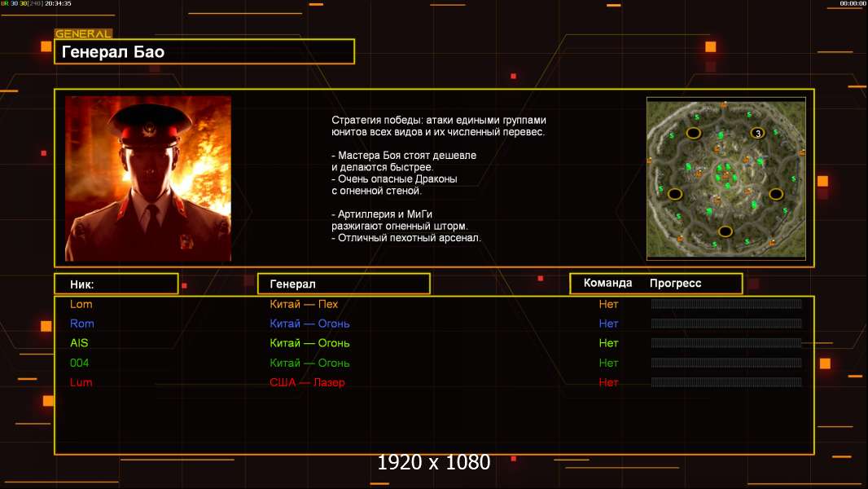Click the orange GENERAL label tag

click(83, 34)
